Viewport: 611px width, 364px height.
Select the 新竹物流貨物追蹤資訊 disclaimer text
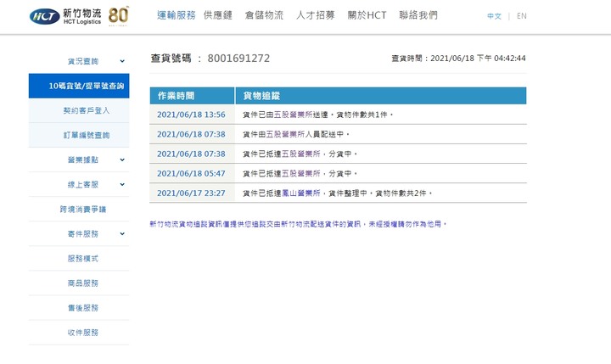(298, 224)
